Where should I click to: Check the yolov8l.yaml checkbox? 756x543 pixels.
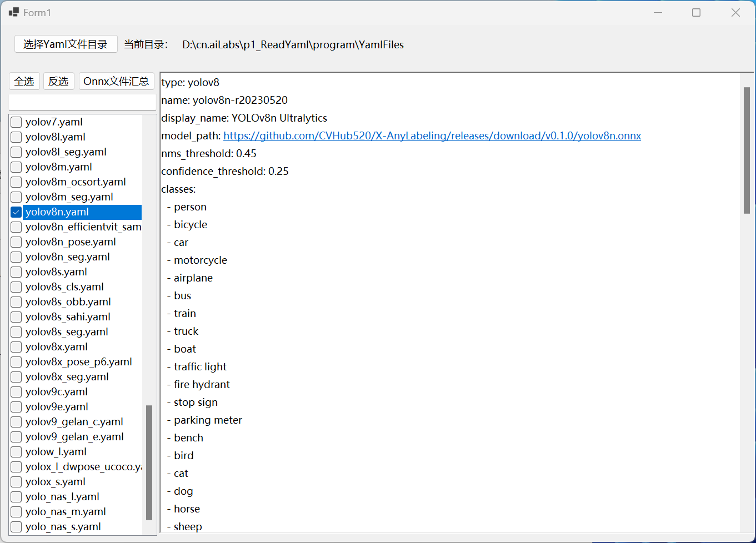pyautogui.click(x=16, y=137)
